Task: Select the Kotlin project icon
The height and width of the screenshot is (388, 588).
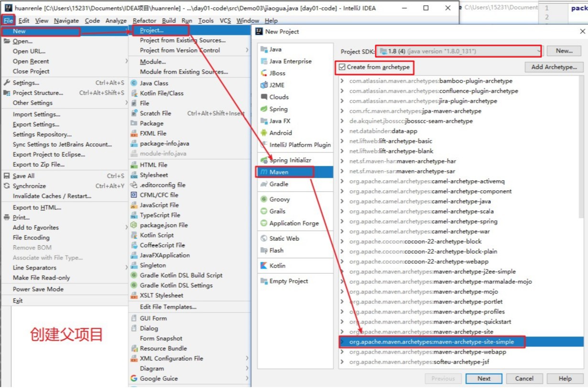Action: click(x=264, y=266)
